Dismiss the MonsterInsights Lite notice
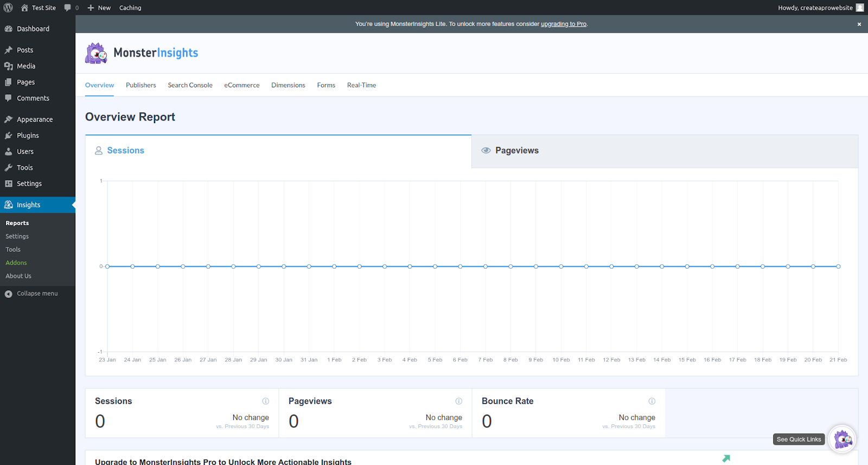Screen dimensions: 868x465 pos(859,24)
